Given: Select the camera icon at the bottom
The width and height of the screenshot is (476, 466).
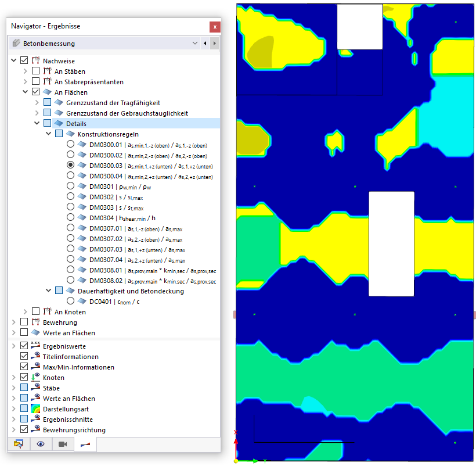Looking at the screenshot, I should click(x=62, y=444).
